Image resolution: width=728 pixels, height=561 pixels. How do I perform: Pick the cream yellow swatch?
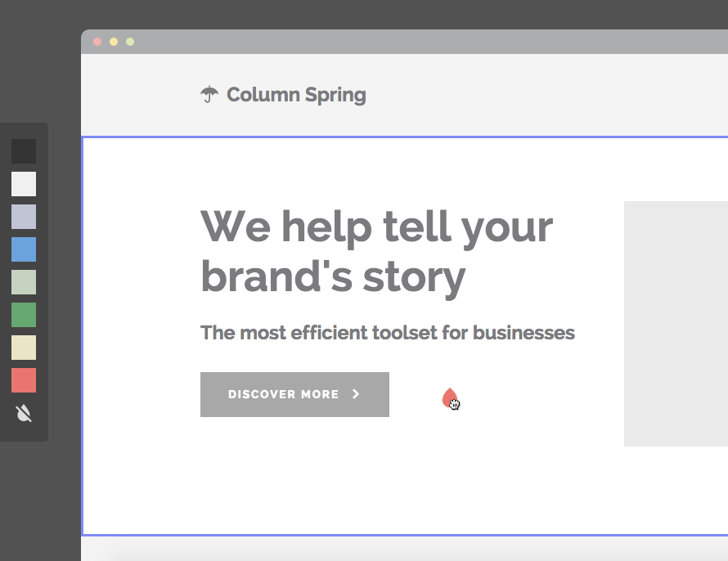(x=24, y=348)
